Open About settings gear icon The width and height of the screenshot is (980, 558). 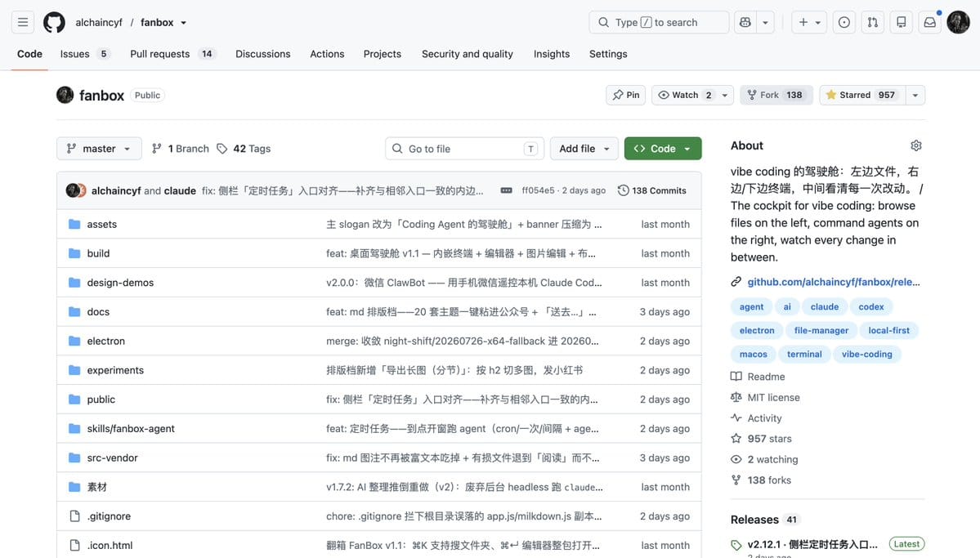click(x=916, y=145)
